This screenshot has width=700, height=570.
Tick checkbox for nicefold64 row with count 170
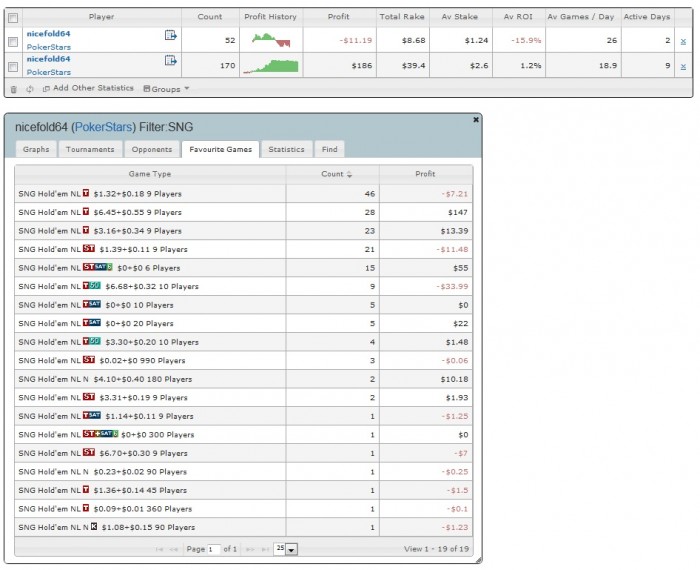[13, 67]
